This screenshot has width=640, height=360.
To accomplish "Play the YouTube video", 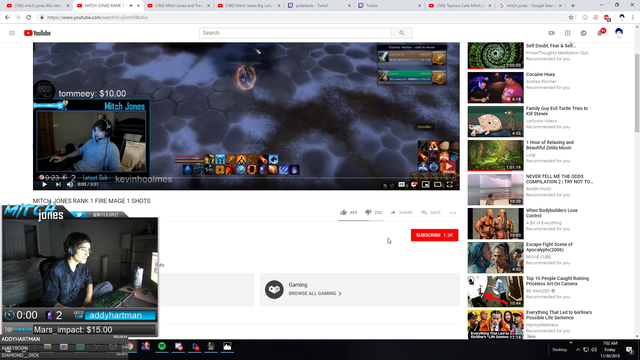I will tap(44, 184).
